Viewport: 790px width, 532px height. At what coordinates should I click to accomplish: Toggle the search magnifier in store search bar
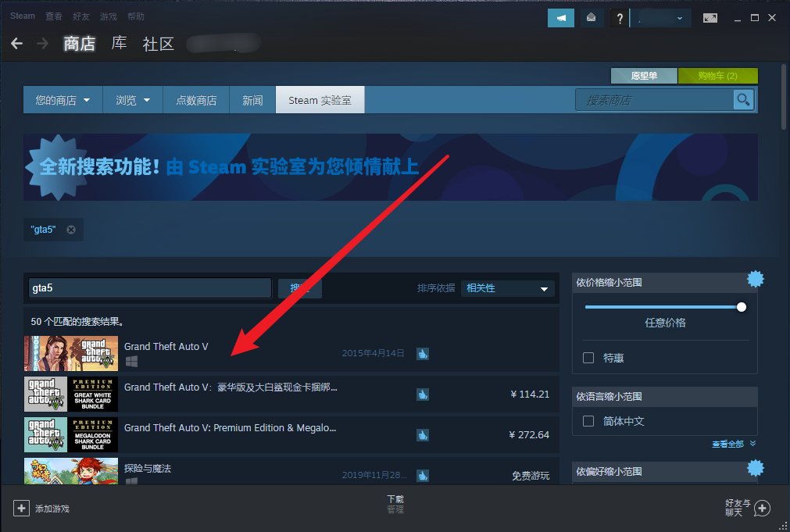(742, 99)
